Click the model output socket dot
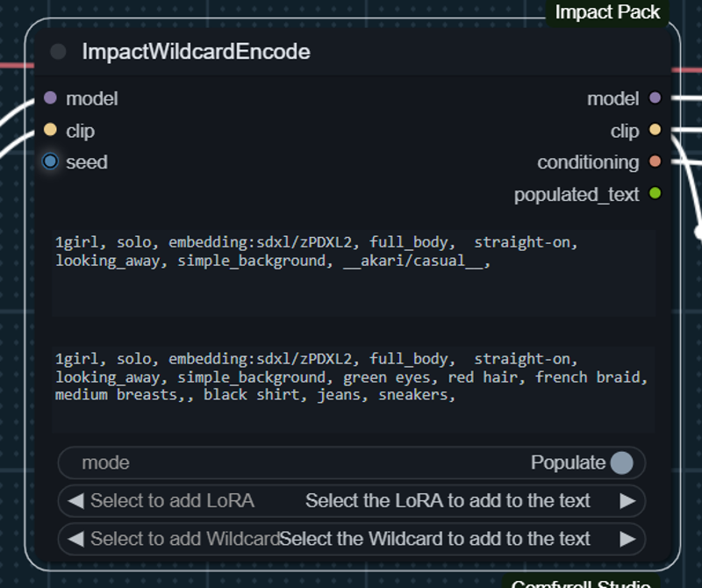The width and height of the screenshot is (702, 588). (x=655, y=97)
